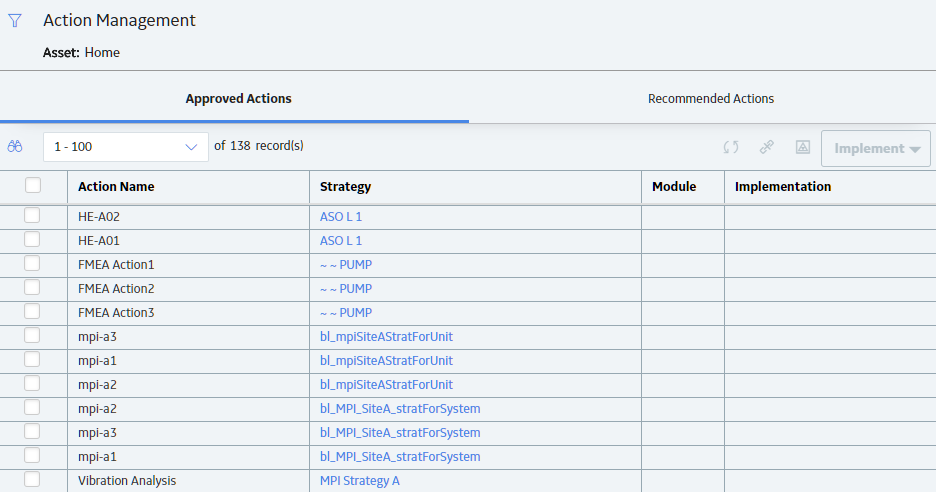Select the FMEA Action1 checkbox
The height and width of the screenshot is (492, 936).
32,263
